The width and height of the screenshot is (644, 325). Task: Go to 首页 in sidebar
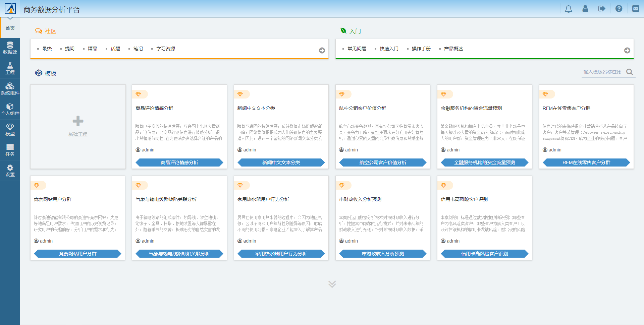coord(10,28)
